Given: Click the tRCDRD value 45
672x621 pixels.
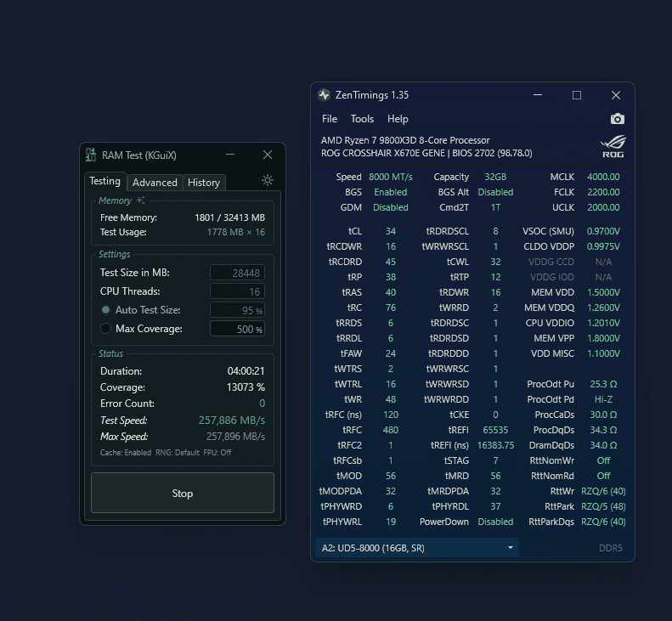Looking at the screenshot, I should [391, 262].
